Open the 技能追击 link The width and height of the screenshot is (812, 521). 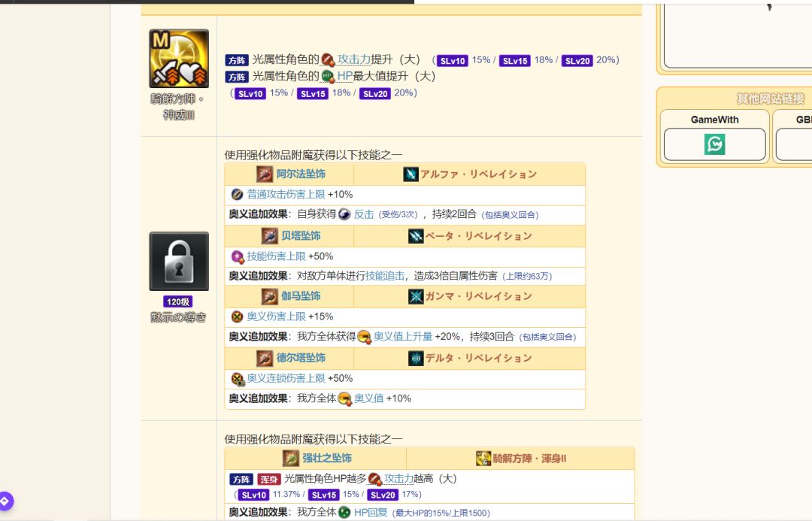tap(385, 276)
